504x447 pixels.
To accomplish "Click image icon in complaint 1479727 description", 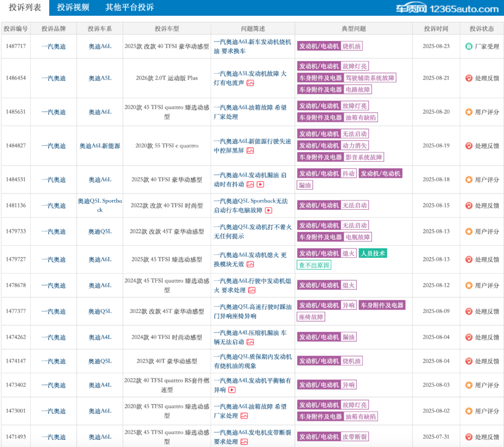I will pos(250,264).
